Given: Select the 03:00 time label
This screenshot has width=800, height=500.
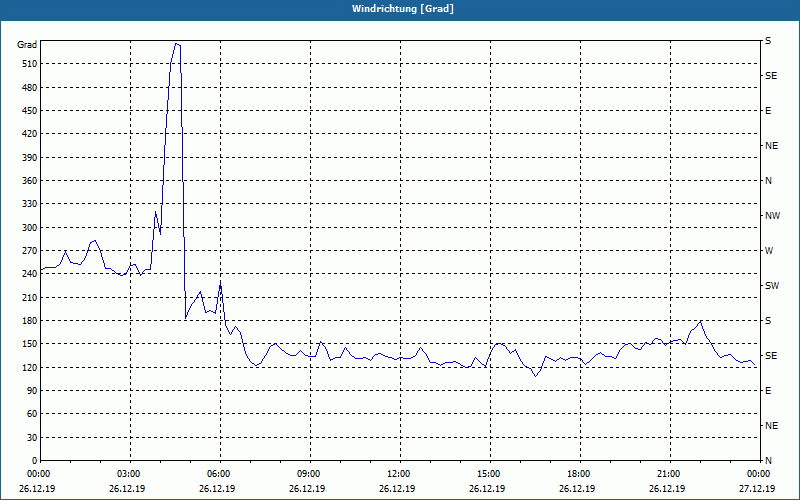Looking at the screenshot, I should click(130, 474).
